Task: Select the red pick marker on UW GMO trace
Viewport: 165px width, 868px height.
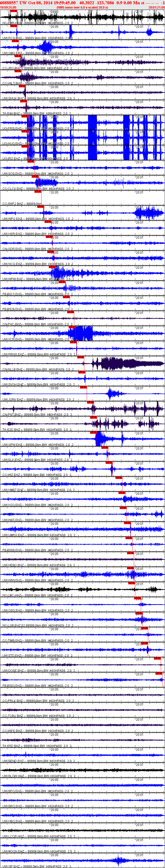Action: (15, 41)
